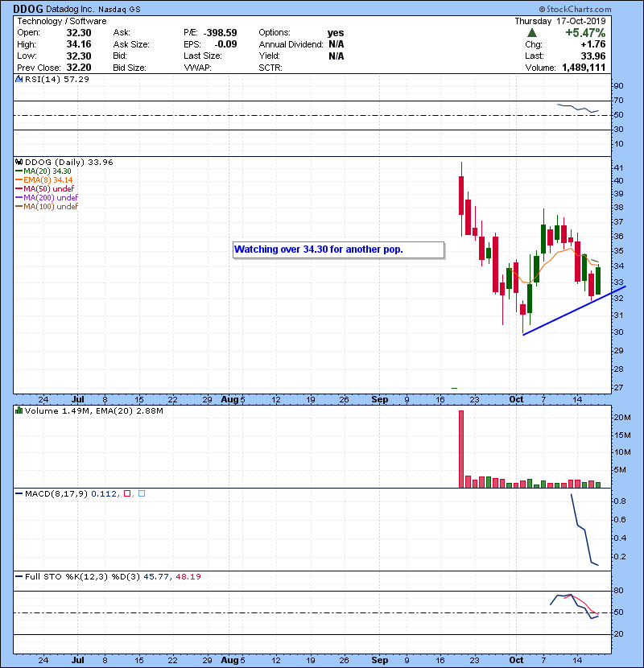Click the 20M label on the volume axis
This screenshot has width=644, height=668.
point(621,417)
